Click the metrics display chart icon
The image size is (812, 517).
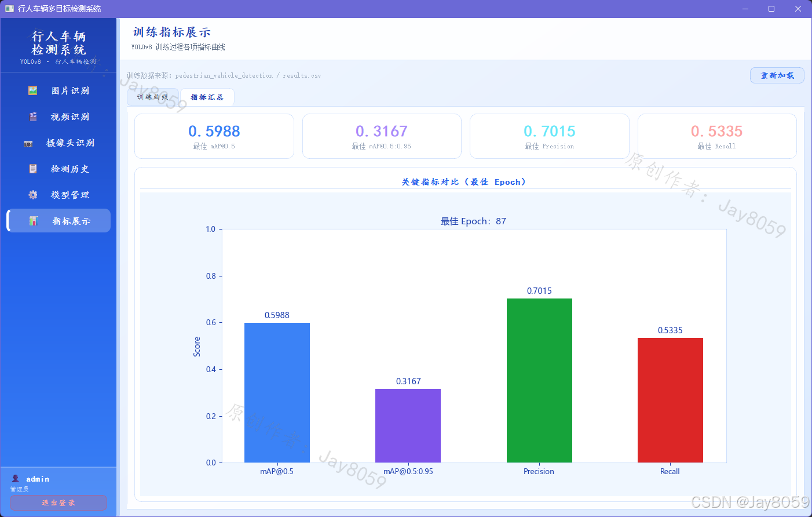coord(34,221)
